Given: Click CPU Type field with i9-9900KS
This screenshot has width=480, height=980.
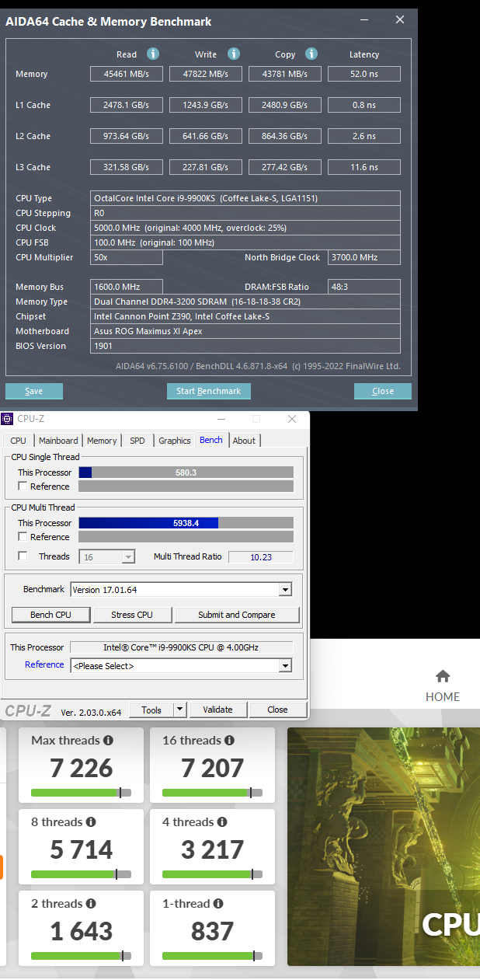Looking at the screenshot, I should [245, 198].
